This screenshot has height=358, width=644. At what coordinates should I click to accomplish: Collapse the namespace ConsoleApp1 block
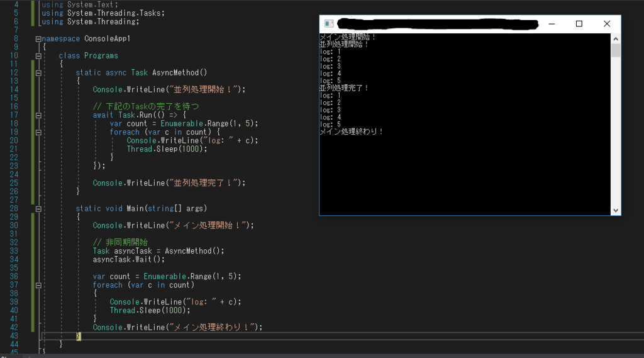(x=38, y=39)
